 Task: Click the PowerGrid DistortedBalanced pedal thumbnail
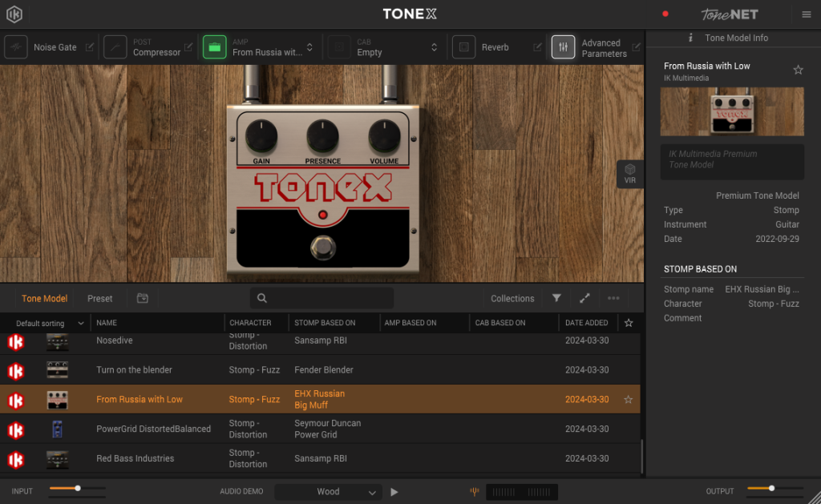tap(57, 429)
